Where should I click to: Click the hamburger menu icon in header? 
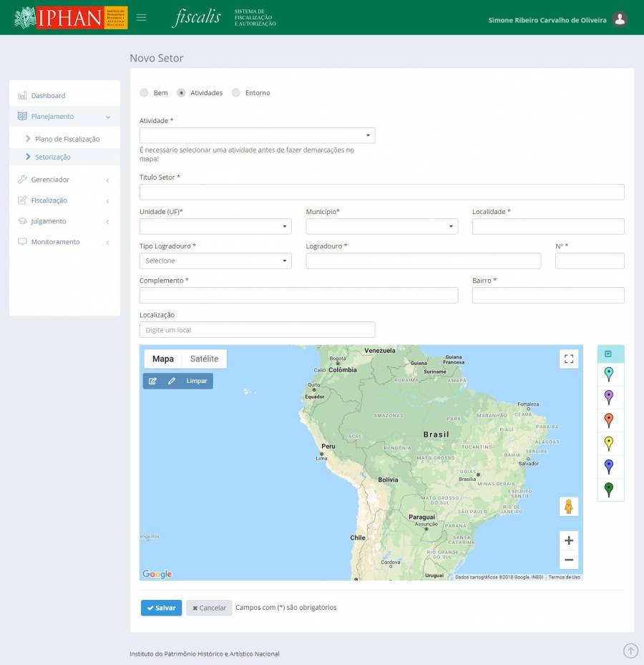pos(142,18)
